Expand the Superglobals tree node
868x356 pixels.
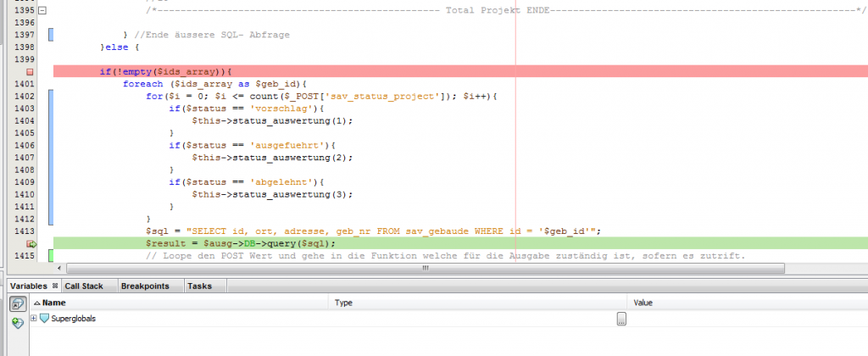tap(34, 319)
